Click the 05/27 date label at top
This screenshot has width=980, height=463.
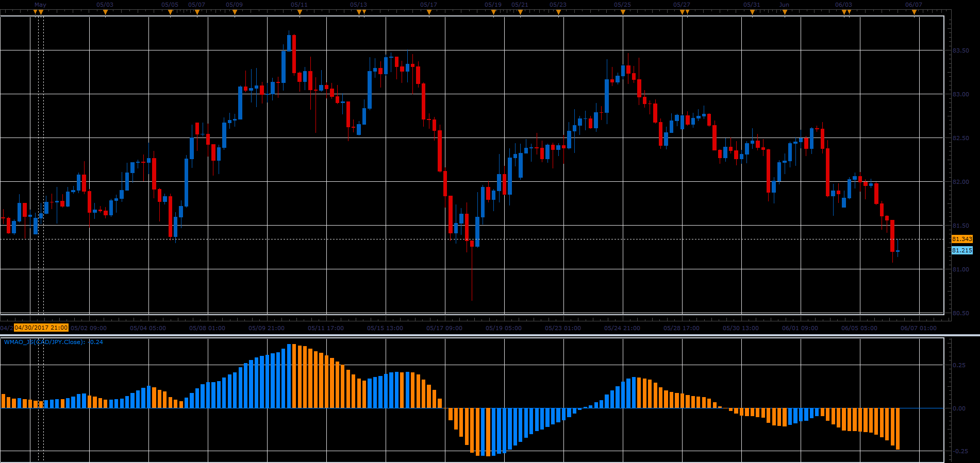click(682, 5)
